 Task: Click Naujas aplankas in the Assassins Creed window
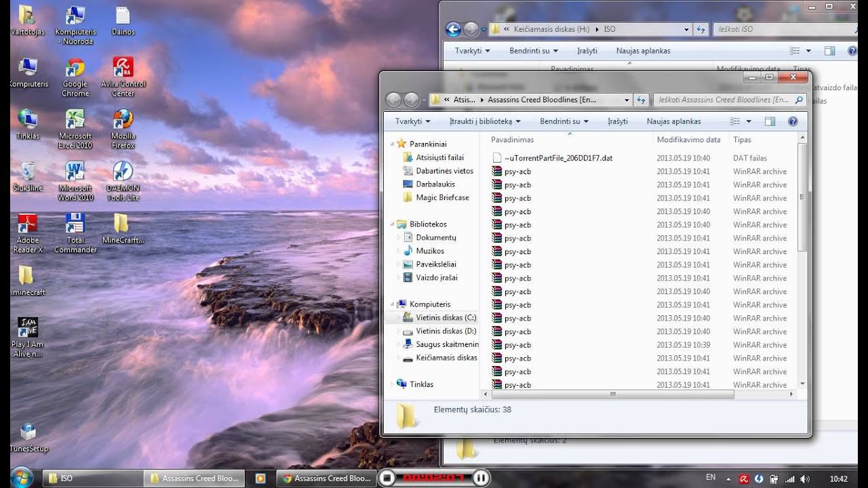click(673, 121)
